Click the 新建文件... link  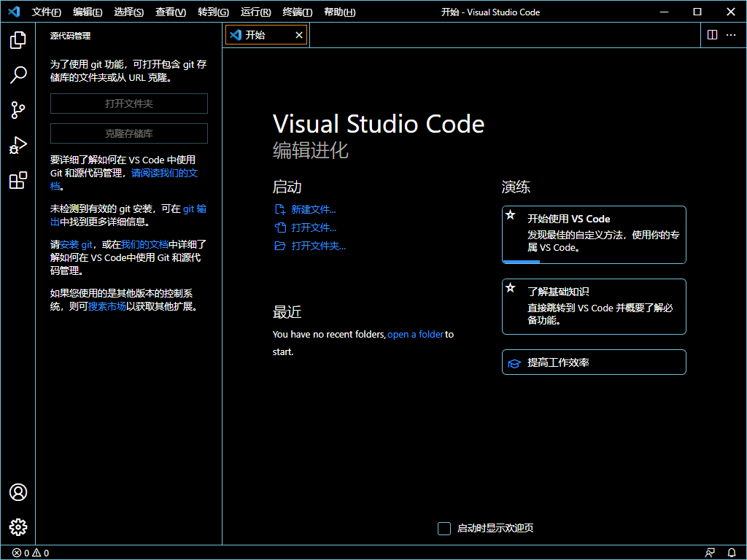314,209
